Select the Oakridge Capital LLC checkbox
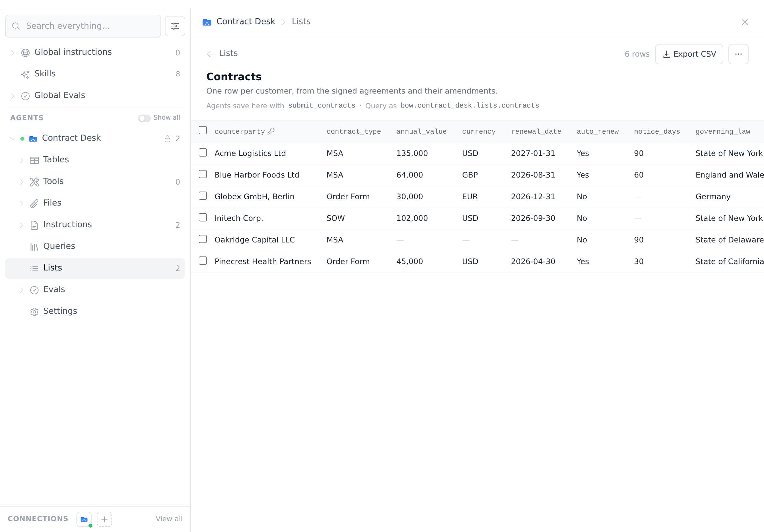This screenshot has width=764, height=532. click(203, 239)
